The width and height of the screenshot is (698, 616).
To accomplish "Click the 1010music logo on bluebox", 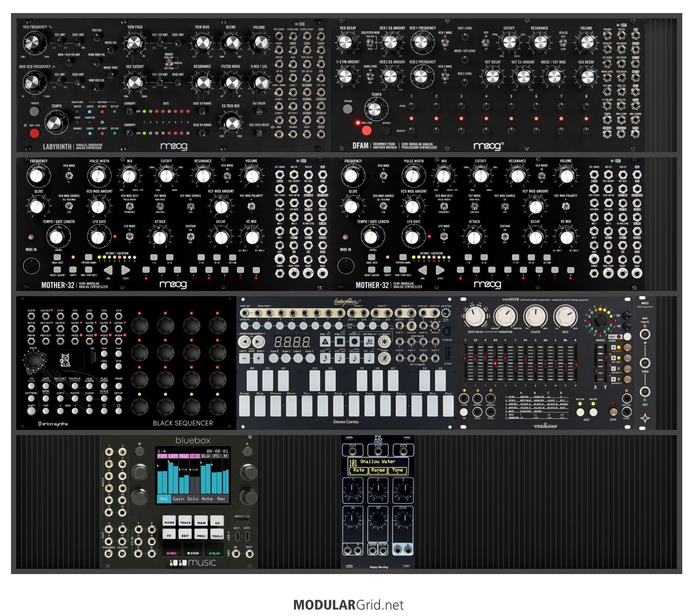I will [192, 563].
